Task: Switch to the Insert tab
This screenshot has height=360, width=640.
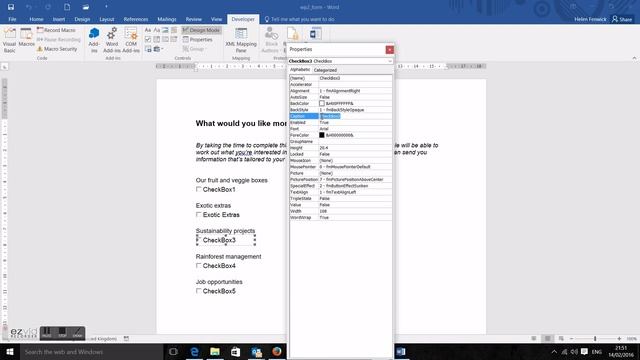Action: pos(59,19)
